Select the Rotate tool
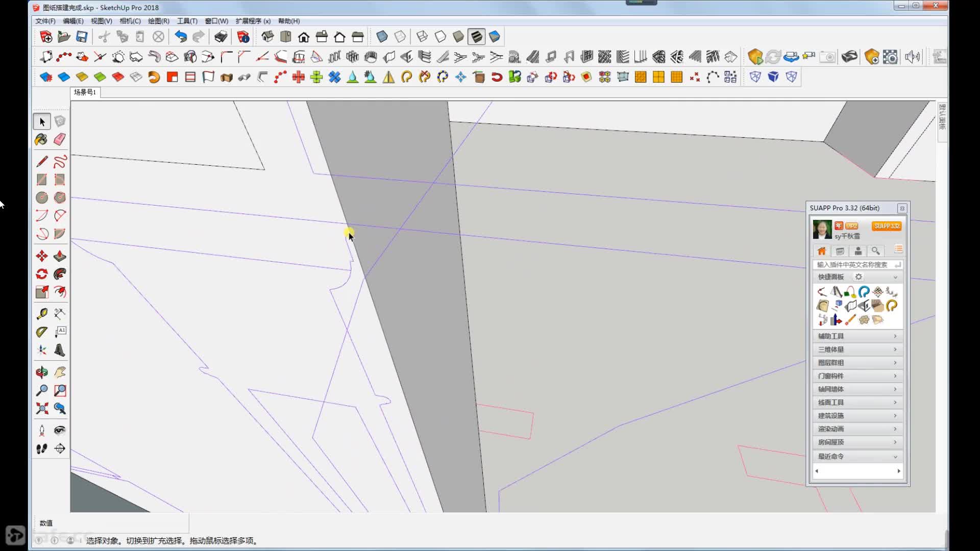Screen dimensions: 980x551 coord(41,274)
